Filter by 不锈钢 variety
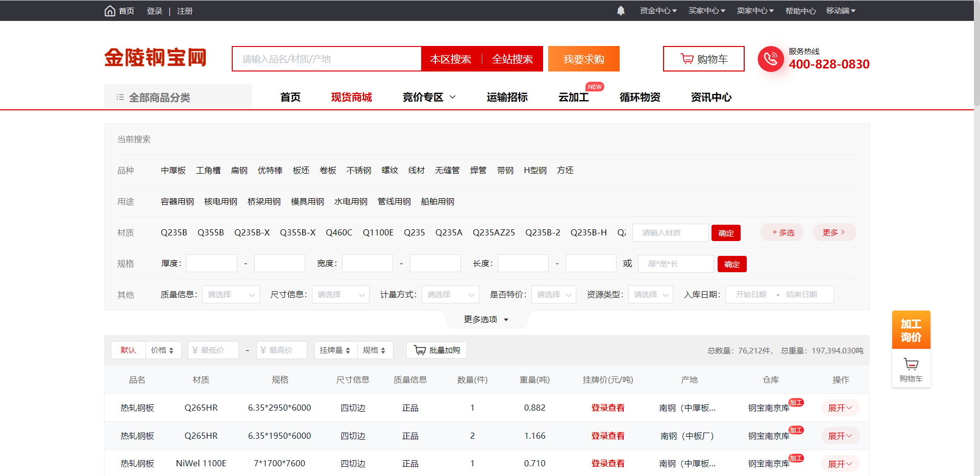This screenshot has width=980, height=476. [359, 170]
